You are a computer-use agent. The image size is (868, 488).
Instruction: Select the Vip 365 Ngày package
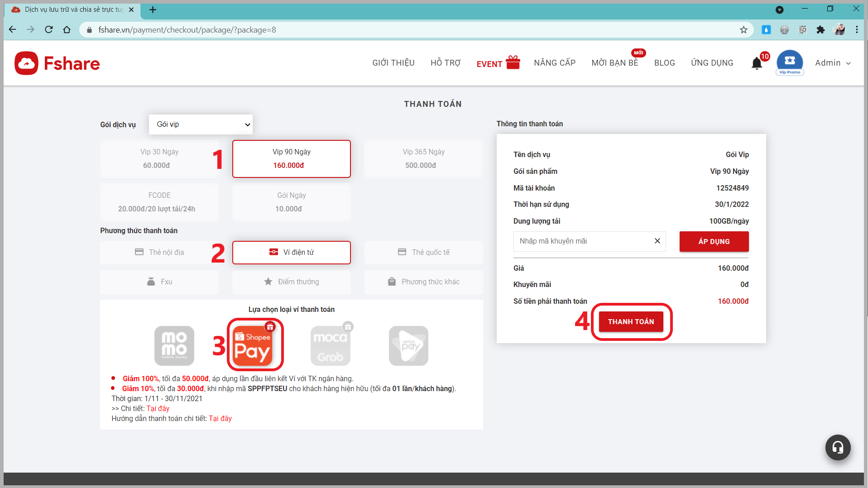(x=423, y=158)
